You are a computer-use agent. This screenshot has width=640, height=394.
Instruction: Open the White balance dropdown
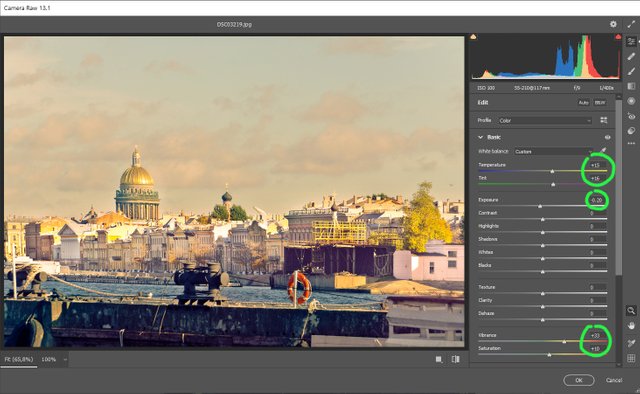tap(553, 151)
